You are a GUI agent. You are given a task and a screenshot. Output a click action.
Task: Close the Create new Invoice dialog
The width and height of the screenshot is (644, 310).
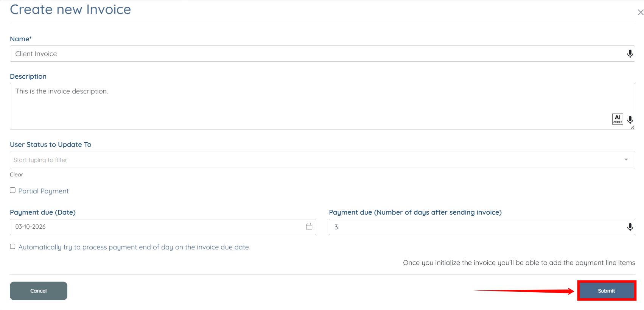(640, 12)
